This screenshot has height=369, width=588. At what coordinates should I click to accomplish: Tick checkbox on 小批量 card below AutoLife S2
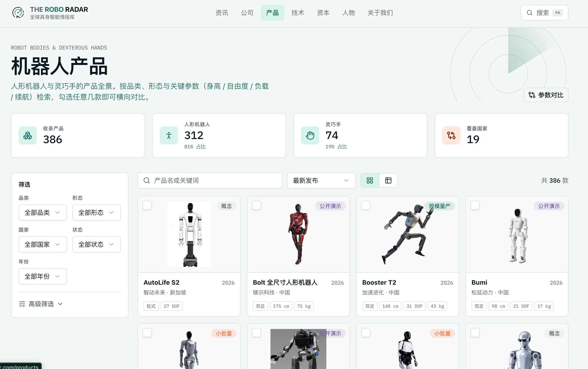(147, 333)
